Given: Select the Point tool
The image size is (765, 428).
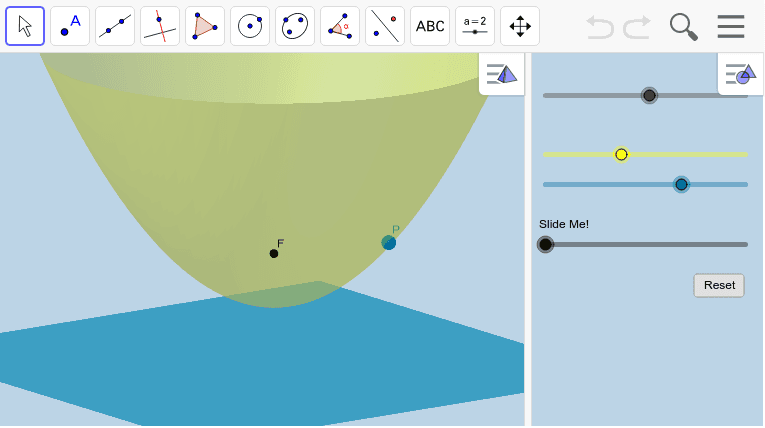Looking at the screenshot, I should coord(70,26).
